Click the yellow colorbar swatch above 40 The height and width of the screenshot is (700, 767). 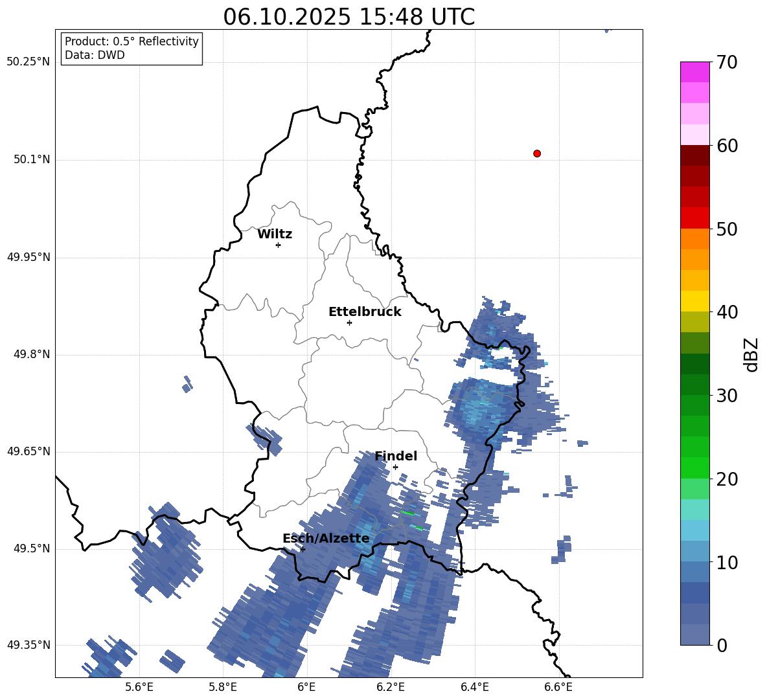click(x=694, y=301)
